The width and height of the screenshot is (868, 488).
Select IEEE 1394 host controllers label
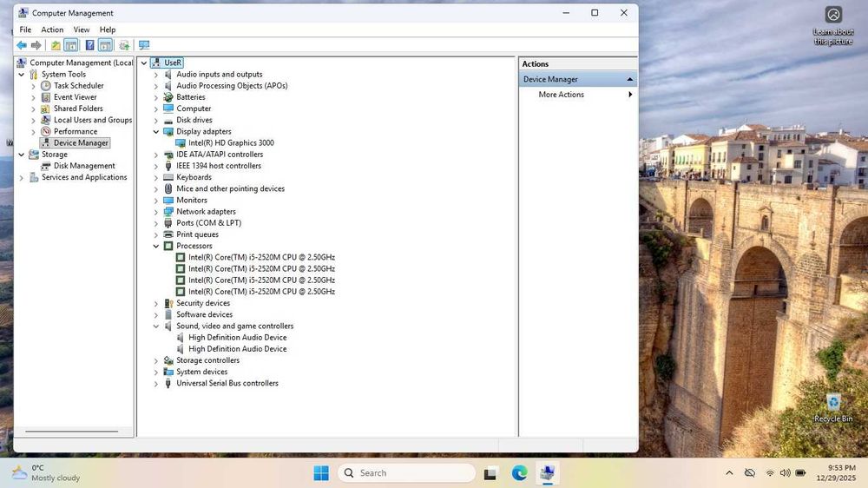(219, 166)
